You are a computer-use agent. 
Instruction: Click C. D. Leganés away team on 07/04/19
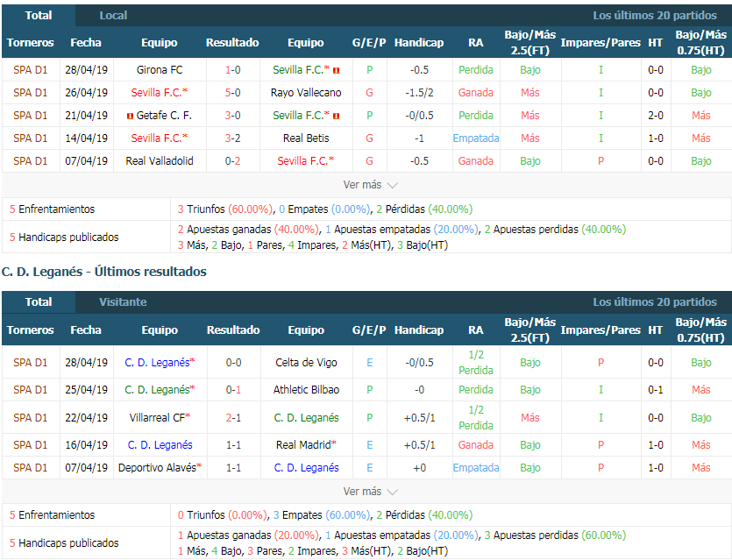tap(306, 468)
